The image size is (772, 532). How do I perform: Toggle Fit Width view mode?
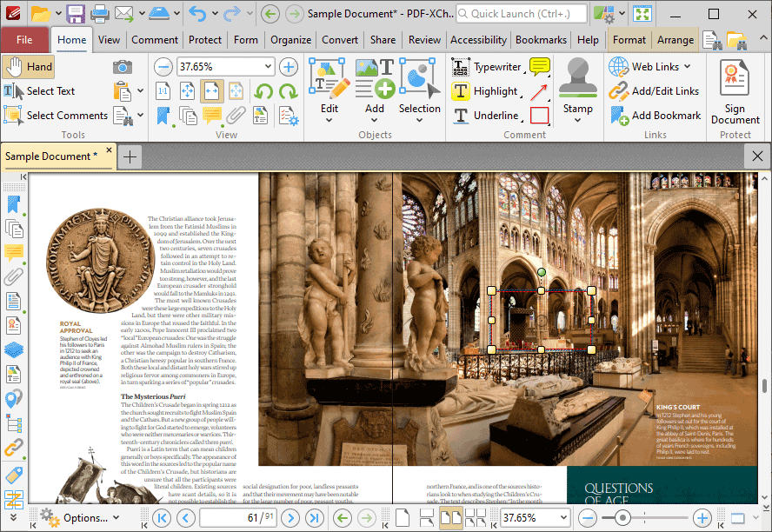(x=211, y=91)
